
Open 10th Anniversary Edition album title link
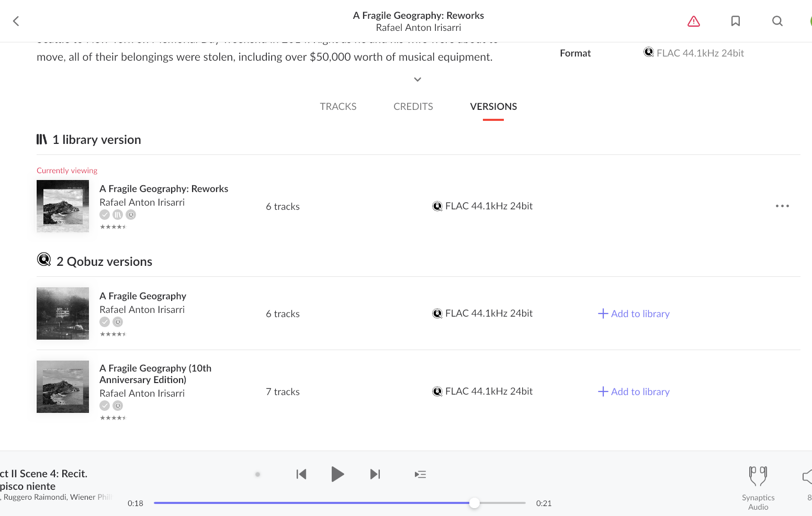click(x=155, y=374)
